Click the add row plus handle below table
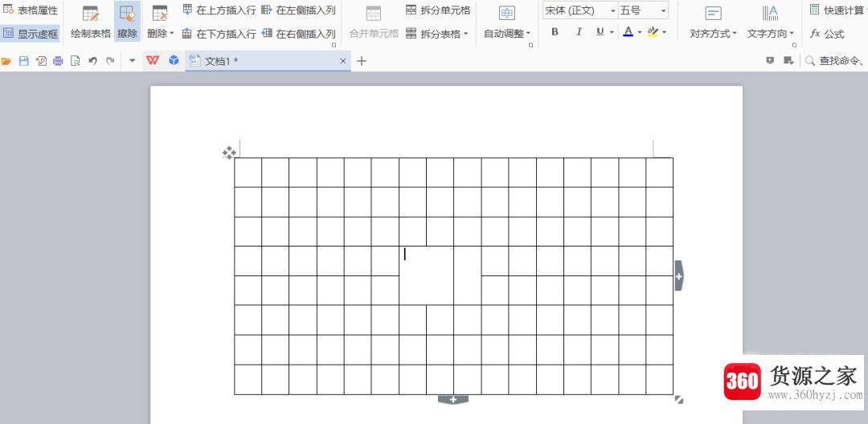The width and height of the screenshot is (868, 424). (x=453, y=400)
